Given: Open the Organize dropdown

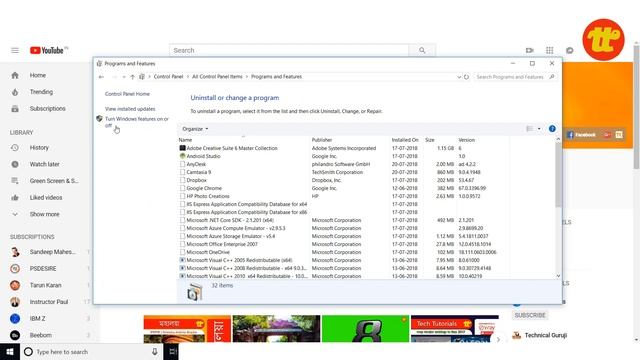Looking at the screenshot, I should [195, 129].
